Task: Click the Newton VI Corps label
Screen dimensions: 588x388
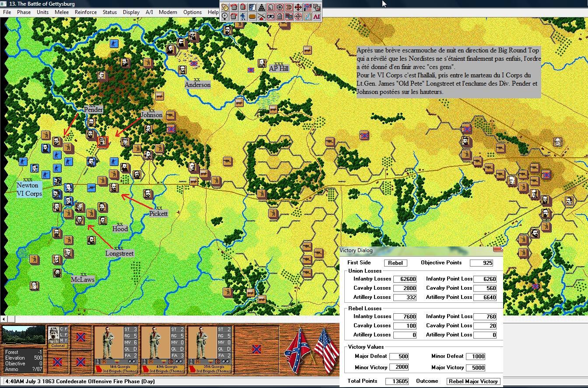Action: click(x=29, y=190)
